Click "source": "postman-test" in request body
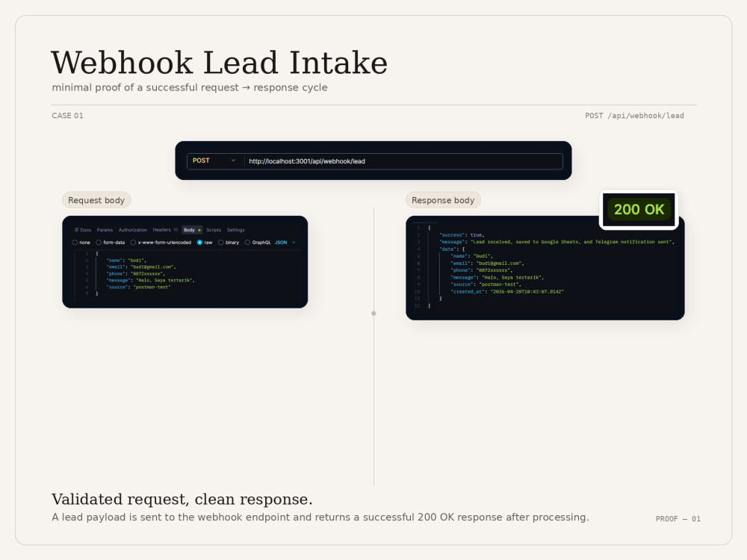 click(138, 287)
